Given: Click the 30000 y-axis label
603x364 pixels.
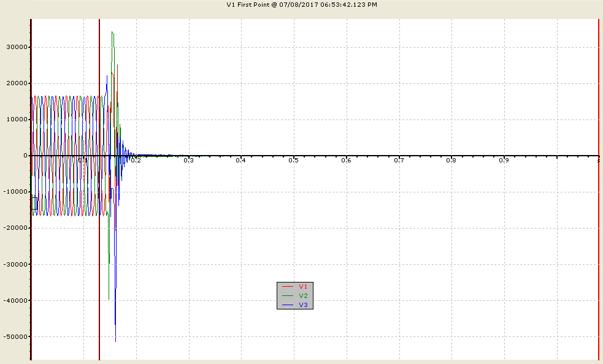Looking at the screenshot, I should (17, 47).
